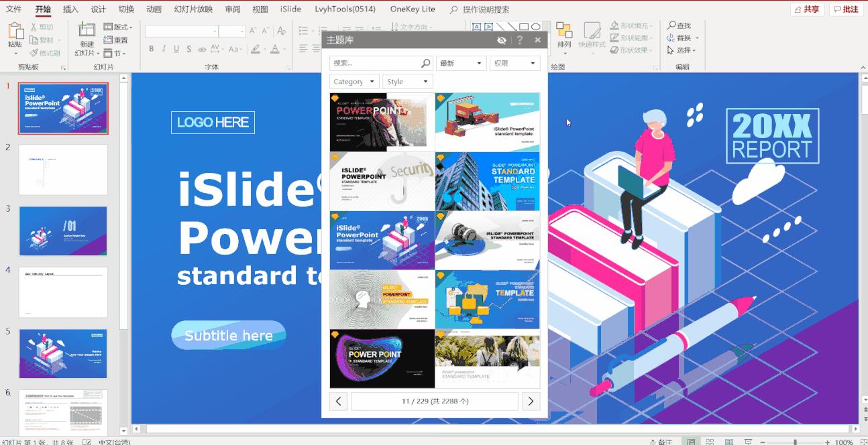The width and height of the screenshot is (868, 445).
Task: Click the search magnifier in theme library
Action: pos(425,63)
